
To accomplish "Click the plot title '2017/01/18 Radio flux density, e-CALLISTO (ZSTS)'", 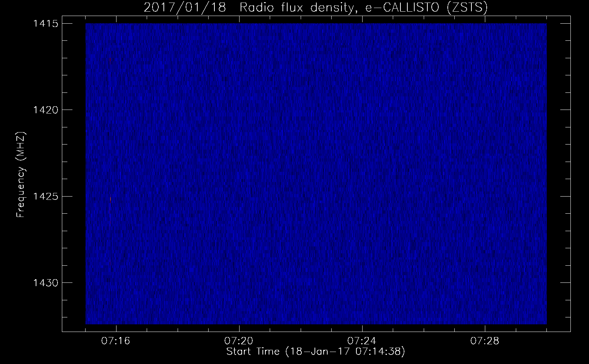I will [x=315, y=8].
